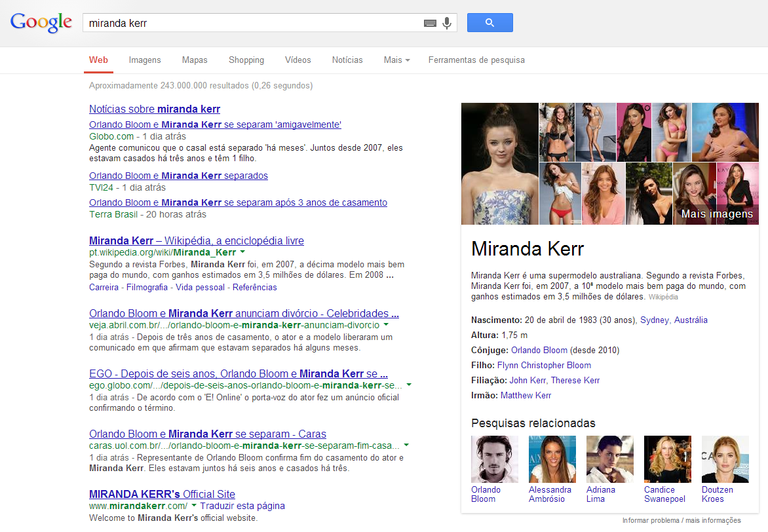The width and height of the screenshot is (768, 532).
Task: Open the Notícias tab
Action: tap(347, 60)
